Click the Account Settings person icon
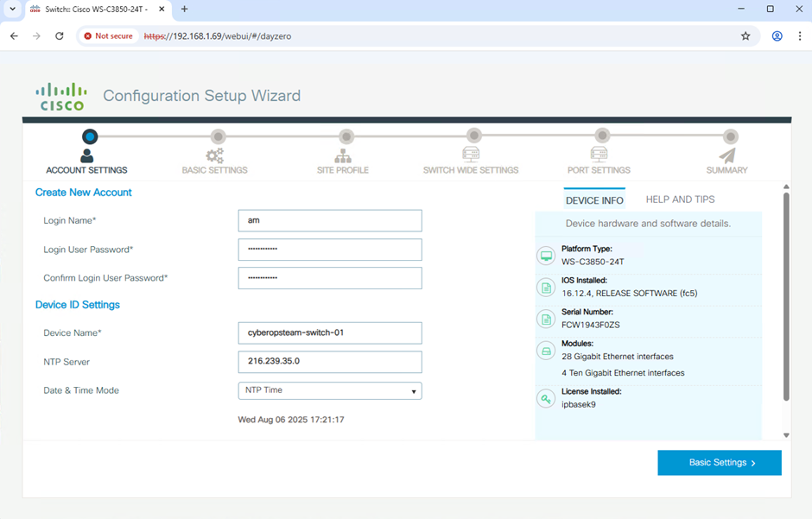Viewport: 812px width, 519px height. (87, 155)
